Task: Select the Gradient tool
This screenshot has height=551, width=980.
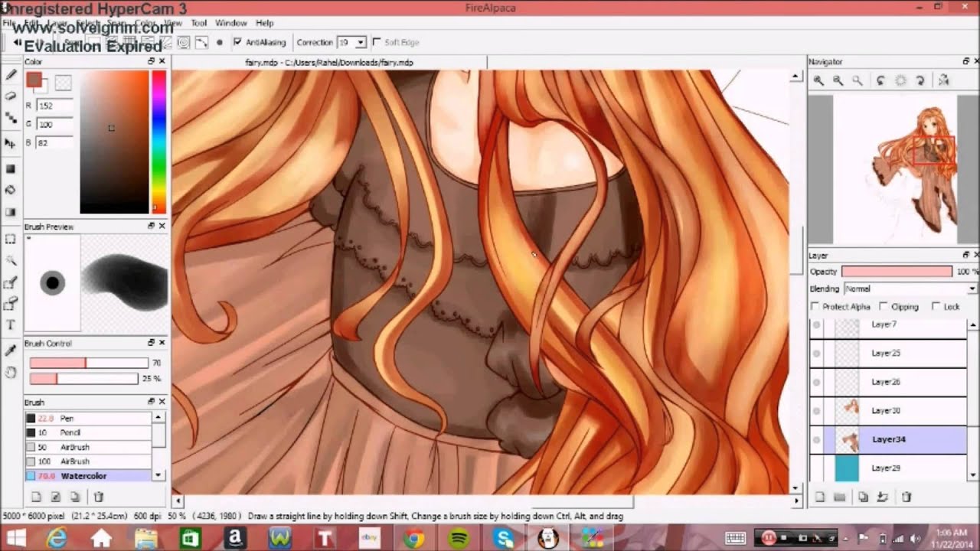Action: 11,212
